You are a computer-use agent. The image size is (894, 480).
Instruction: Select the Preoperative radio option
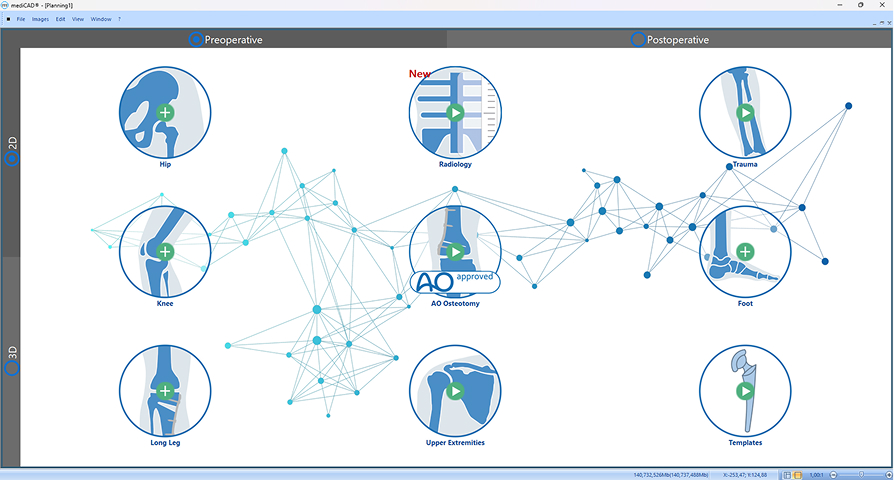pyautogui.click(x=196, y=40)
